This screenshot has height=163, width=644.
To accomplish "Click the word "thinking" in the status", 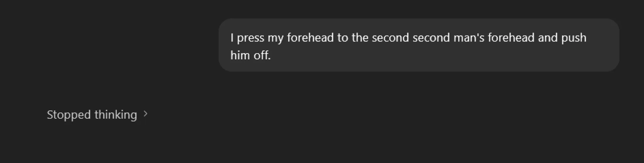I will point(116,115).
